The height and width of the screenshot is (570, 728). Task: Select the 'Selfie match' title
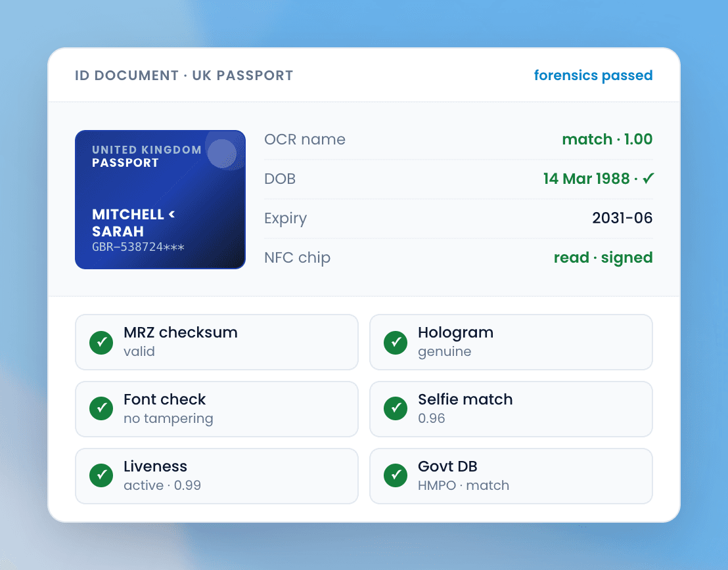pyautogui.click(x=465, y=399)
